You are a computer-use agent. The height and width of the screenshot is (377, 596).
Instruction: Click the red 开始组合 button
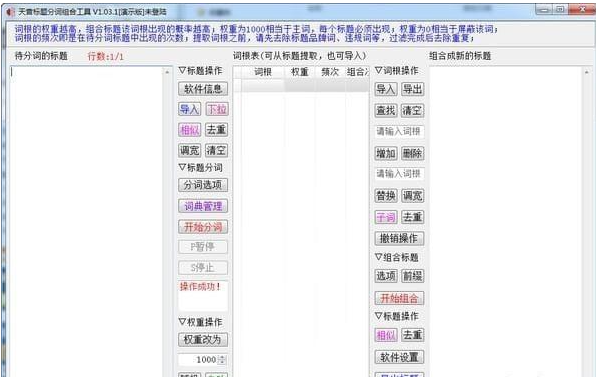(x=399, y=298)
